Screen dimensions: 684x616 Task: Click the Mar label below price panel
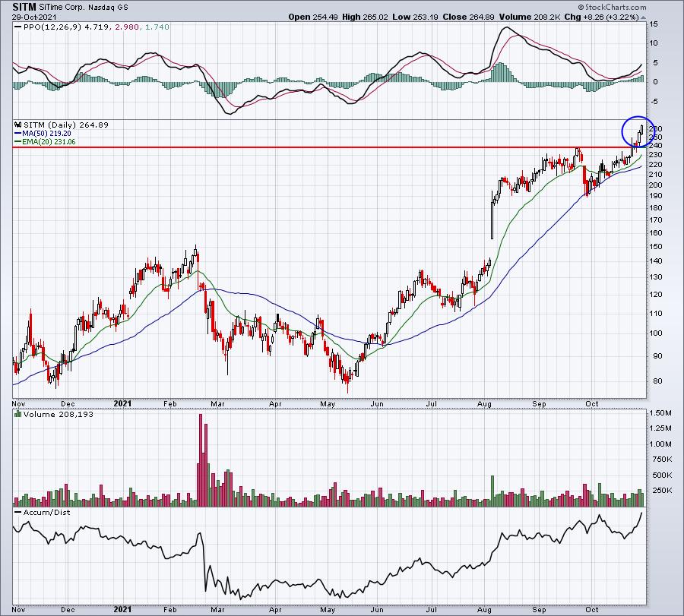coord(217,404)
